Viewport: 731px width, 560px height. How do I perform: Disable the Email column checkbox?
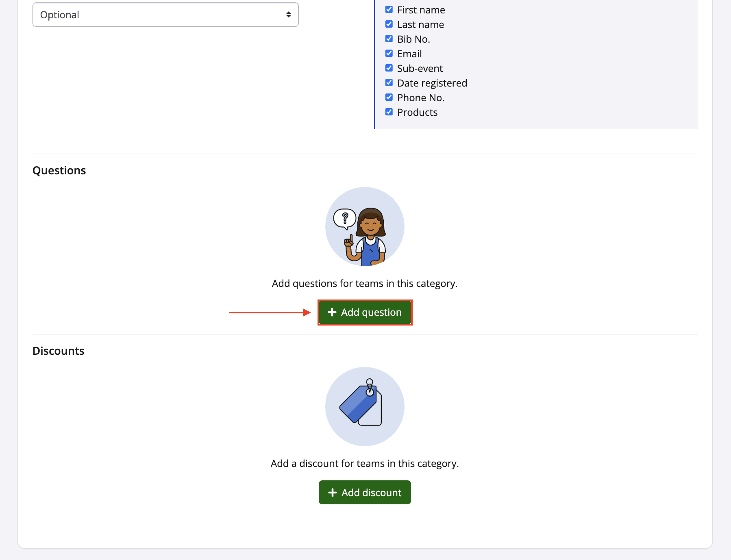(389, 54)
